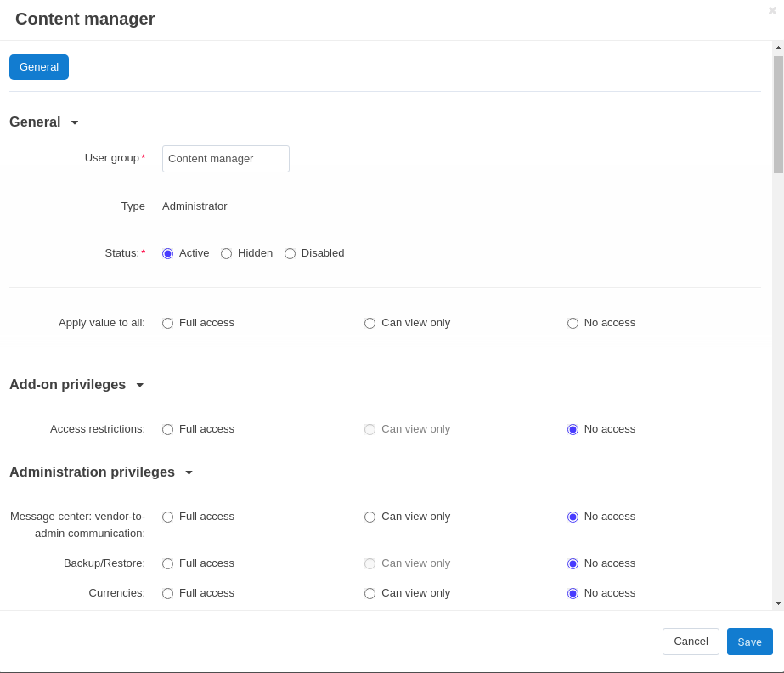This screenshot has width=784, height=673.
Task: Click the scrollbar up arrow
Action: click(x=778, y=48)
